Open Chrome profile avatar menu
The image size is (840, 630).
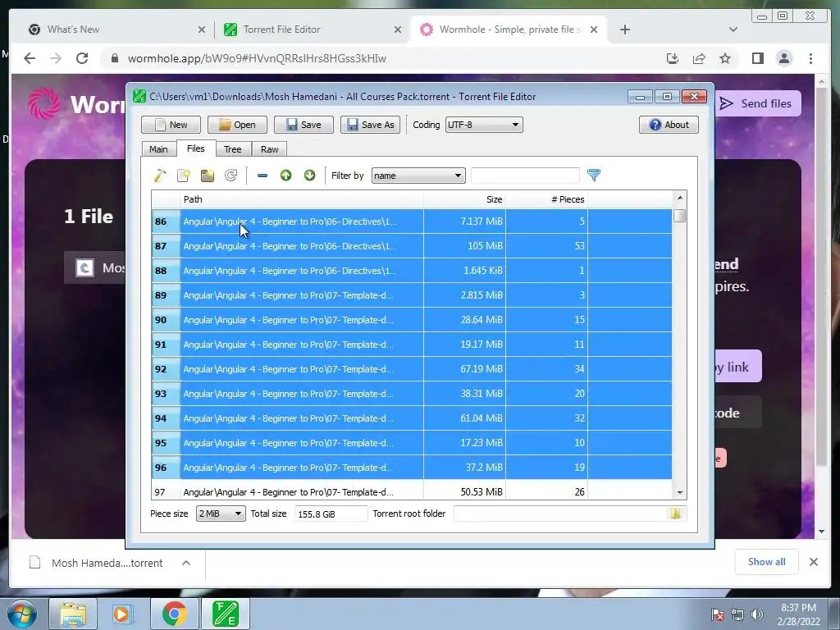coord(783,58)
